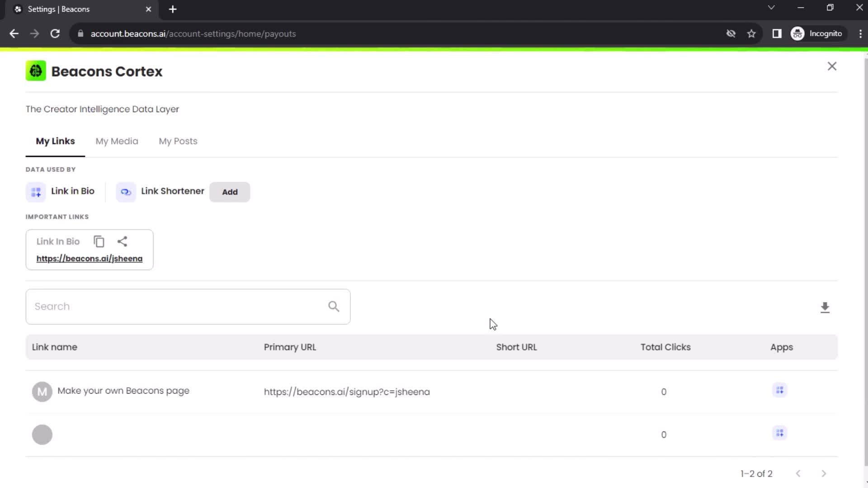Navigate to previous page using back arrow
This screenshot has height=488, width=868.
coord(14,34)
